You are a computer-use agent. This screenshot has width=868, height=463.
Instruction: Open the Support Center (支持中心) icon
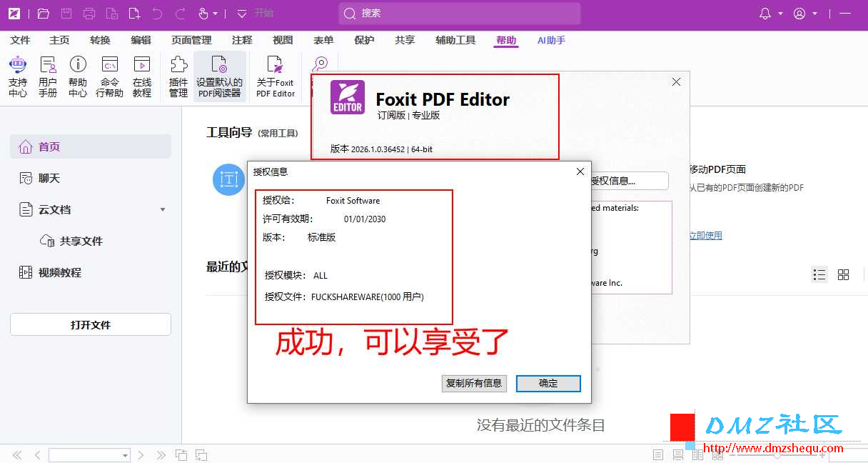(18, 76)
